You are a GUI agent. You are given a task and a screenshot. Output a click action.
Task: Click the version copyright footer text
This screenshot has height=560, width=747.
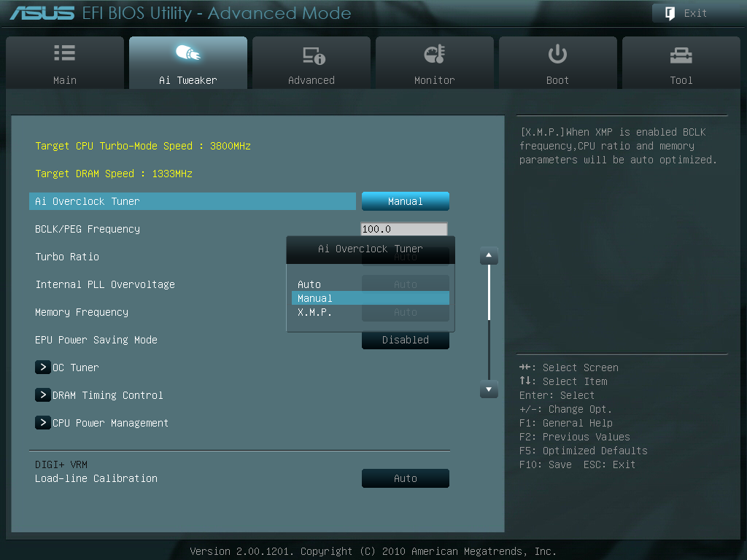tap(373, 551)
